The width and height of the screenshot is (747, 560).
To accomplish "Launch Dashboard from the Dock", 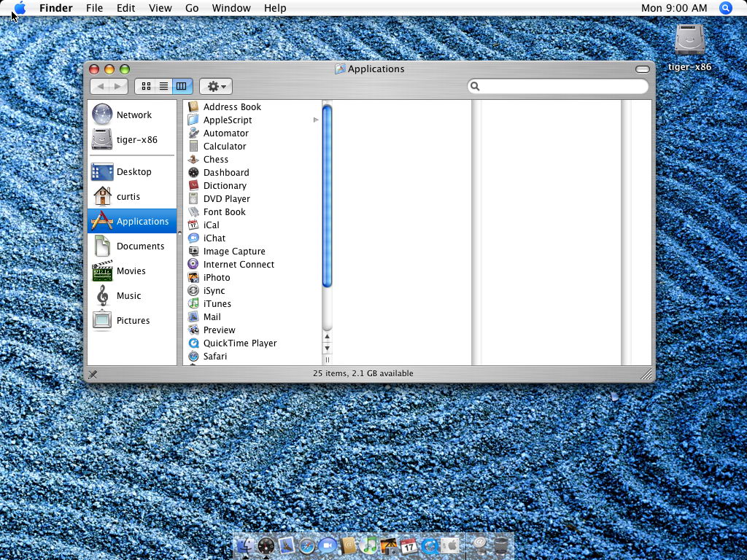I will point(266,545).
